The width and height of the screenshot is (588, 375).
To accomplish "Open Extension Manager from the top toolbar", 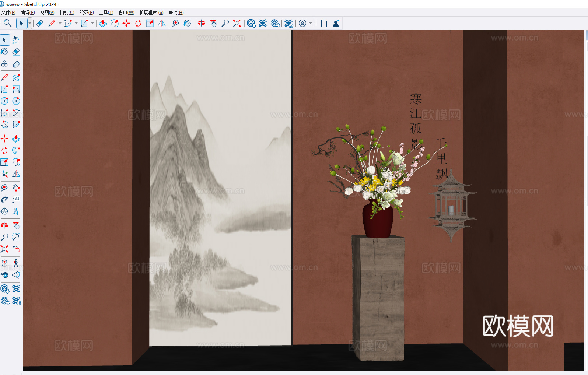I will [288, 23].
